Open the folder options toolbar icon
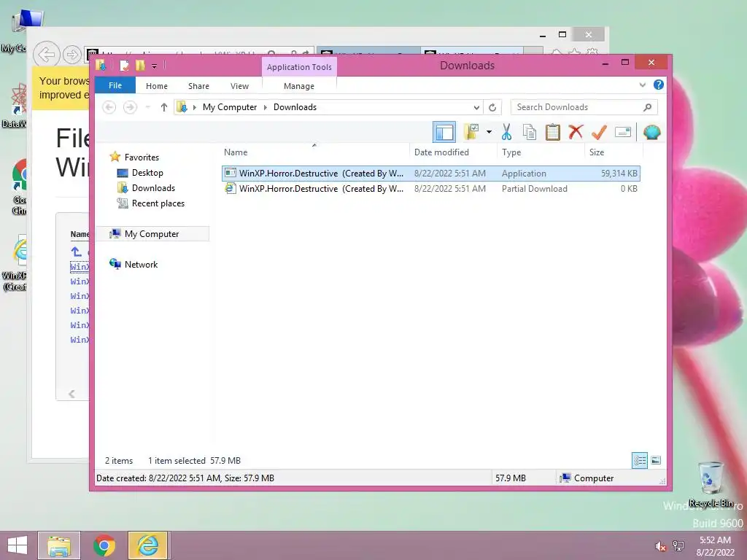 pyautogui.click(x=471, y=132)
